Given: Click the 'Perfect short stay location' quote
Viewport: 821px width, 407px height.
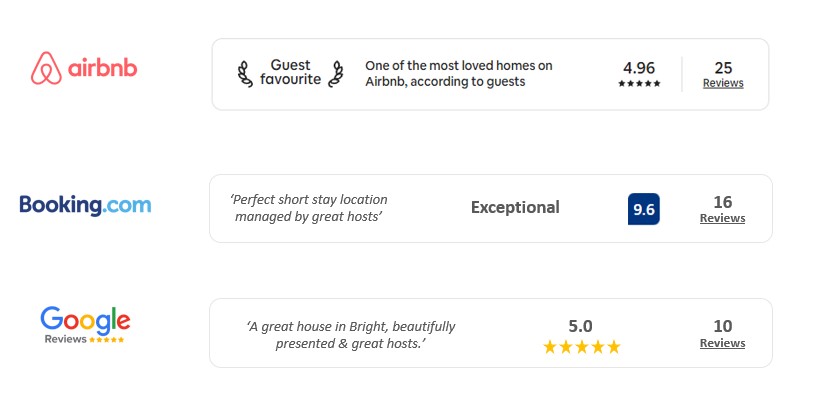Looking at the screenshot, I should pos(309,208).
